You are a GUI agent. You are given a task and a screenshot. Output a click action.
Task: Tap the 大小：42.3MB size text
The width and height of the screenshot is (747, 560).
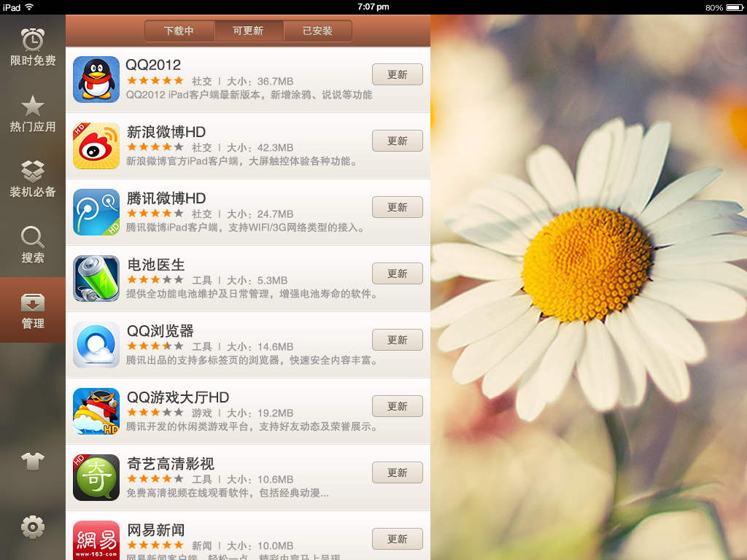coord(260,147)
